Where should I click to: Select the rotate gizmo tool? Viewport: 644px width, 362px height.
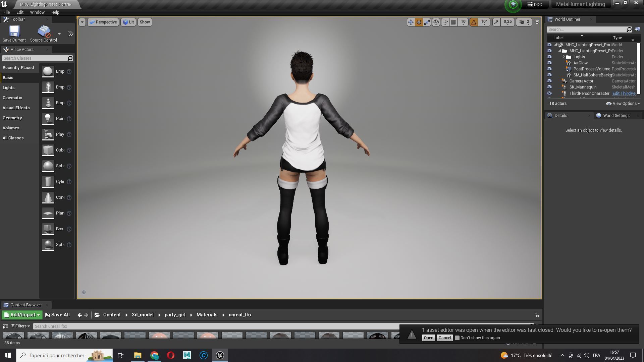point(419,22)
